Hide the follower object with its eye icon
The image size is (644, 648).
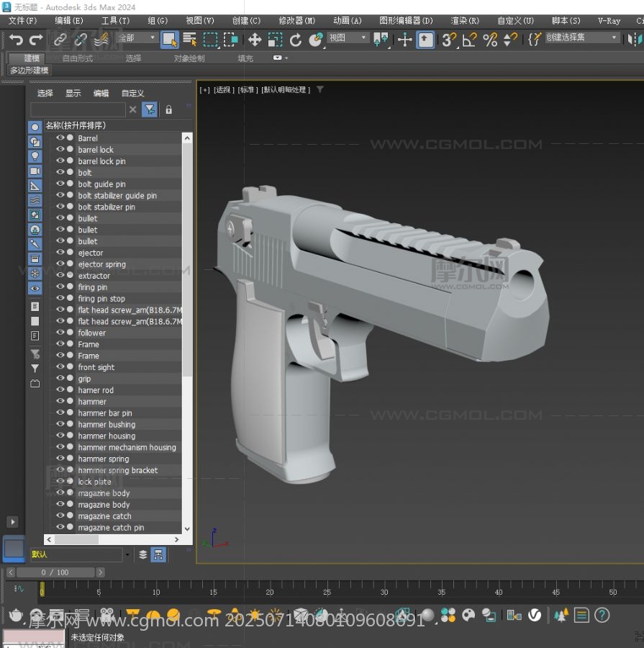click(x=60, y=332)
